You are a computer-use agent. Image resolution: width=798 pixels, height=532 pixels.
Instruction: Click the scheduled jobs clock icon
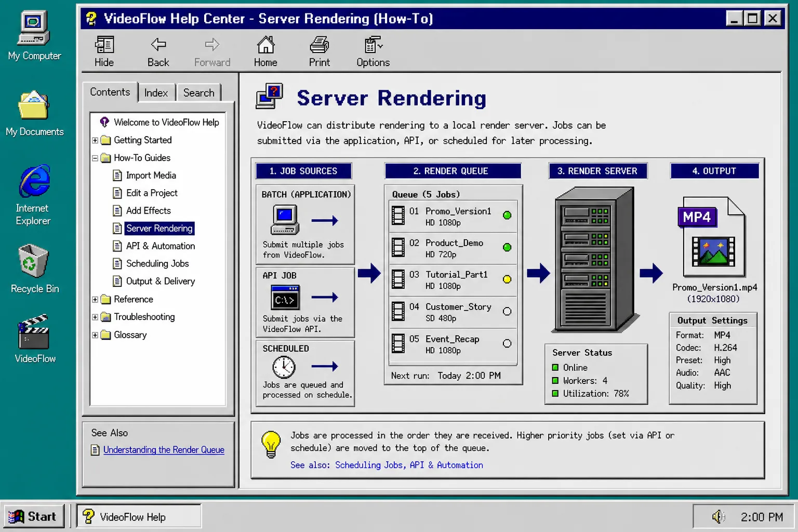(284, 367)
